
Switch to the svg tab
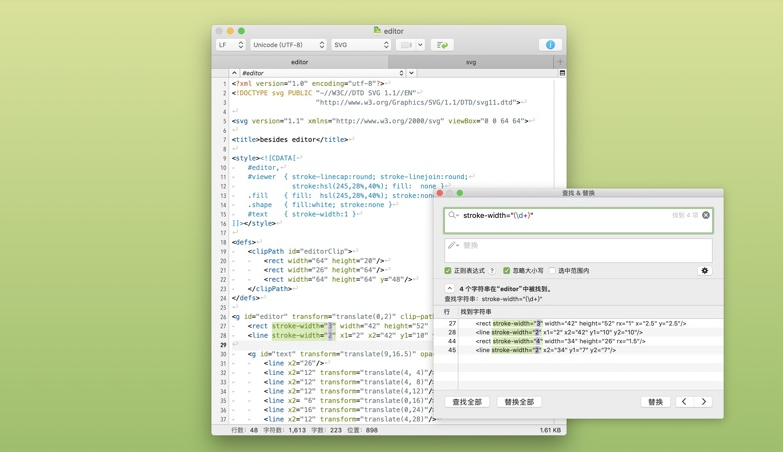471,62
